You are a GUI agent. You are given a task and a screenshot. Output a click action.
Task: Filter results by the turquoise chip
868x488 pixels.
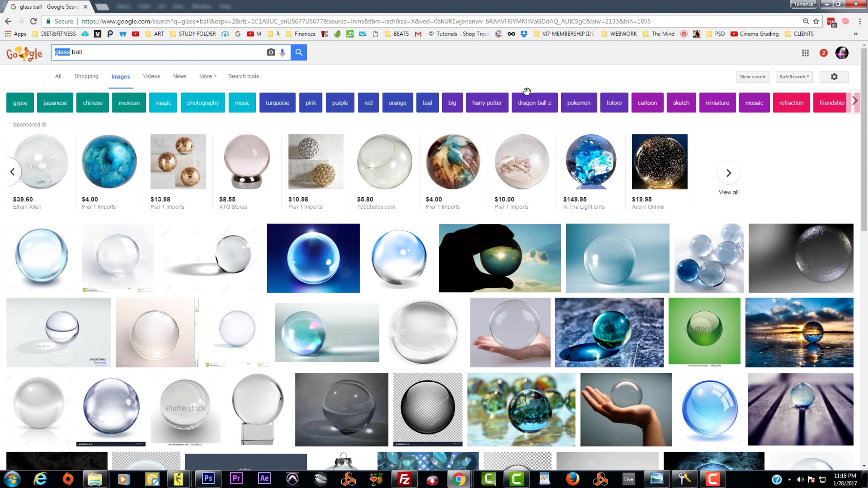(277, 103)
